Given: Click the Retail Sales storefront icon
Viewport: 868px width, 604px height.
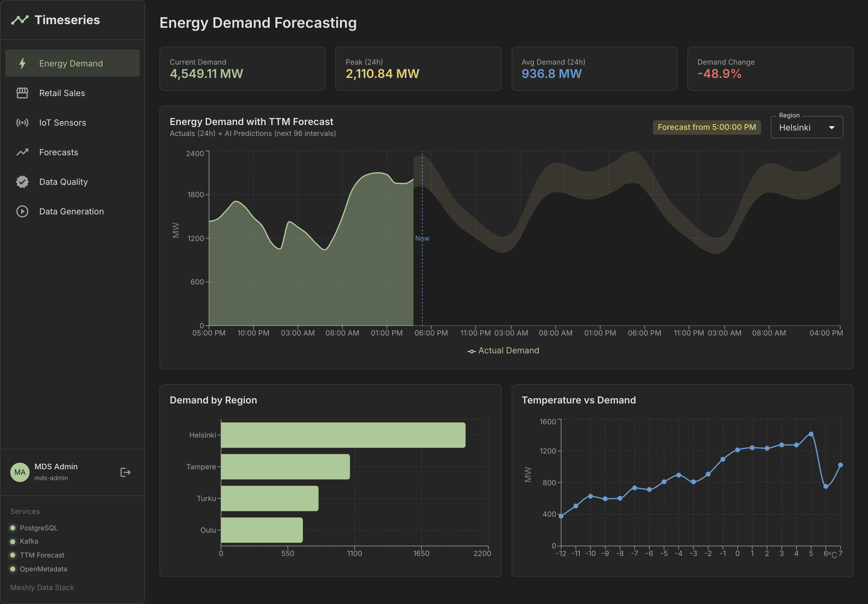Looking at the screenshot, I should [x=23, y=93].
